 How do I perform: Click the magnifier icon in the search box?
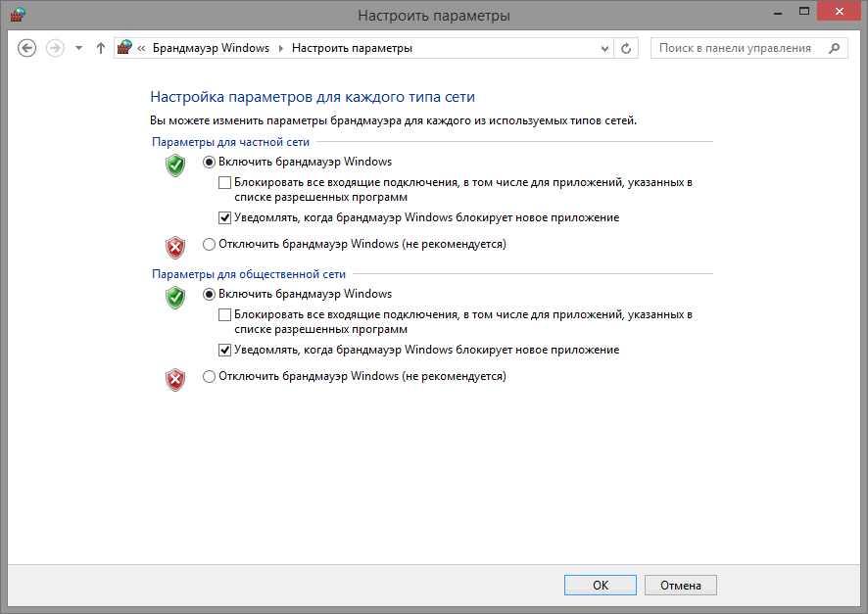[835, 48]
